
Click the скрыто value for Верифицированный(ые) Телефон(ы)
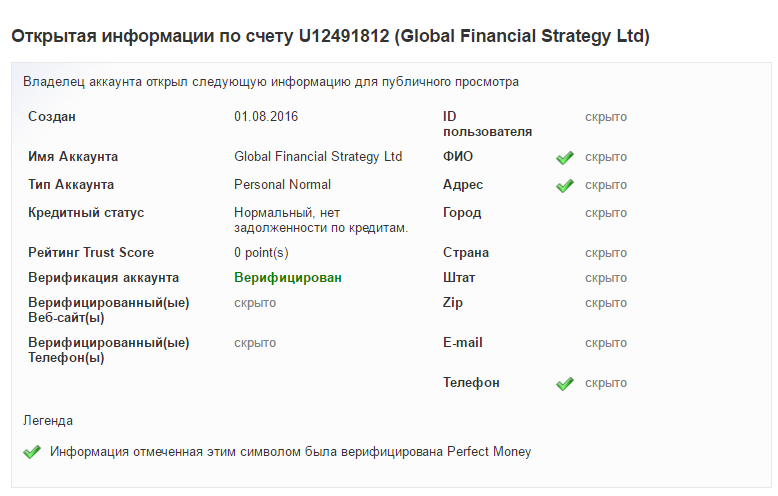(255, 343)
